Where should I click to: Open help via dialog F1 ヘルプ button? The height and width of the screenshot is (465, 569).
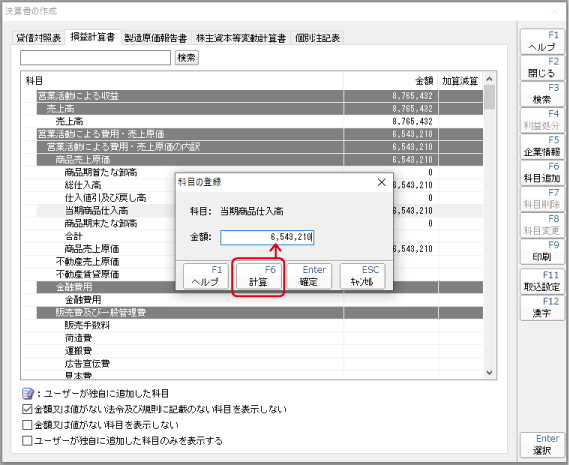coord(206,276)
